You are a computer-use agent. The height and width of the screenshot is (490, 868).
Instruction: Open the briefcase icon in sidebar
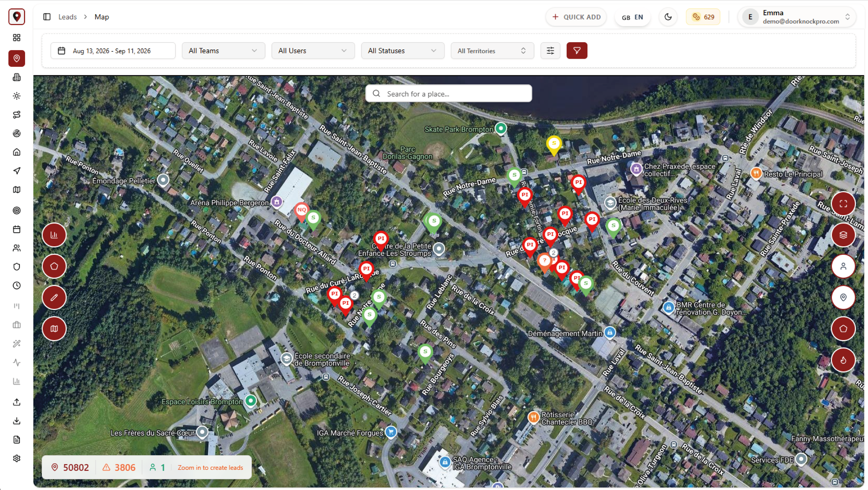pos(17,325)
